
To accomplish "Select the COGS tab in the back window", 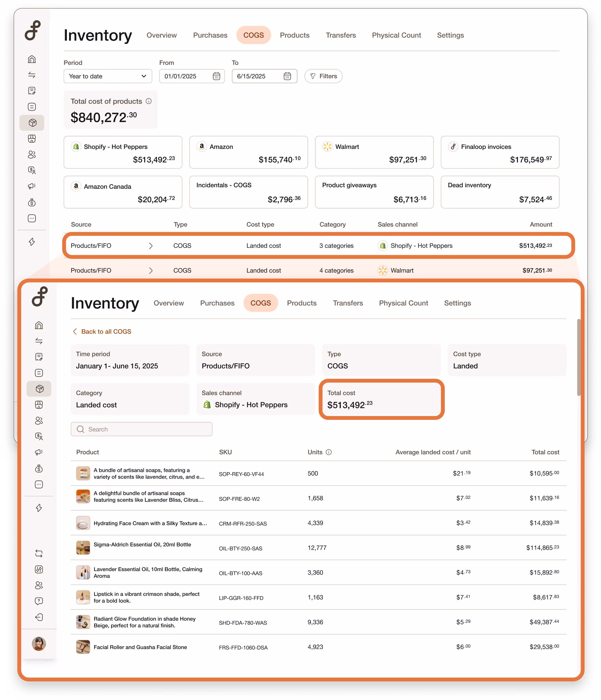I will click(x=254, y=35).
